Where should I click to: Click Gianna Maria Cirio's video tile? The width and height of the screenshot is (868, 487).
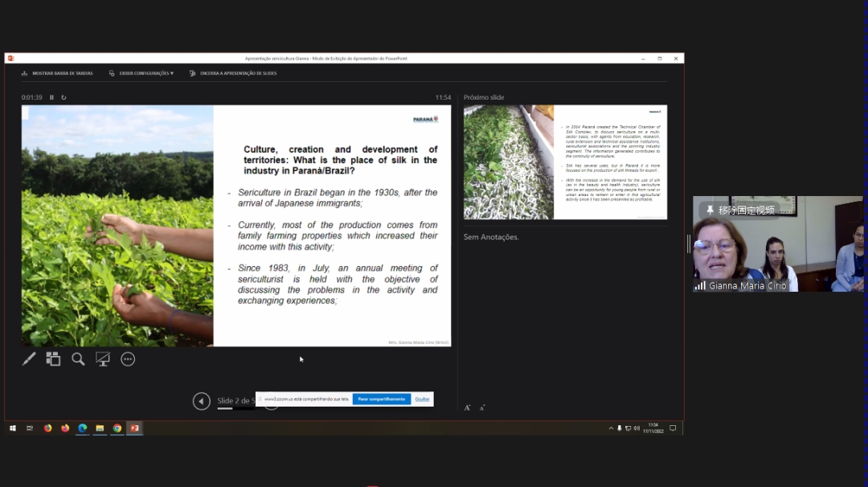point(777,244)
